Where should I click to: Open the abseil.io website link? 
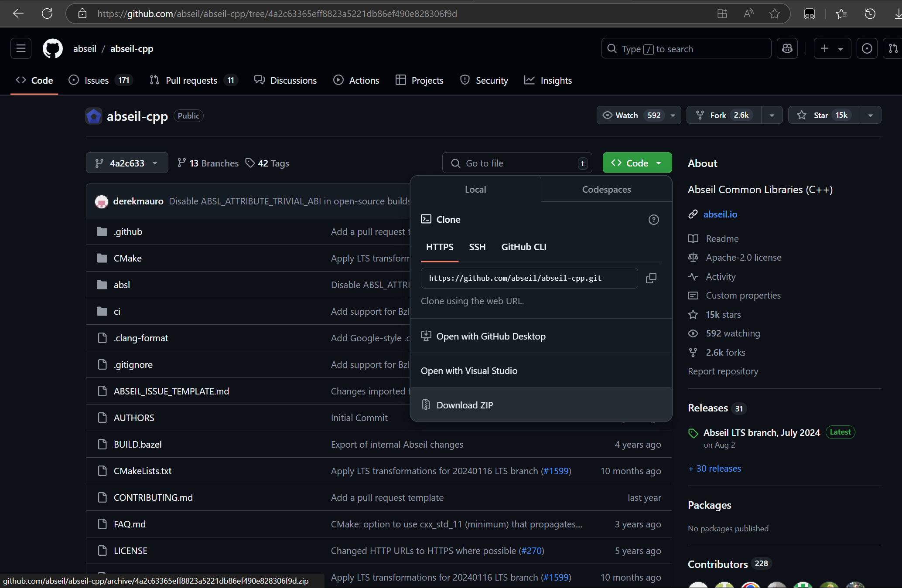point(720,214)
